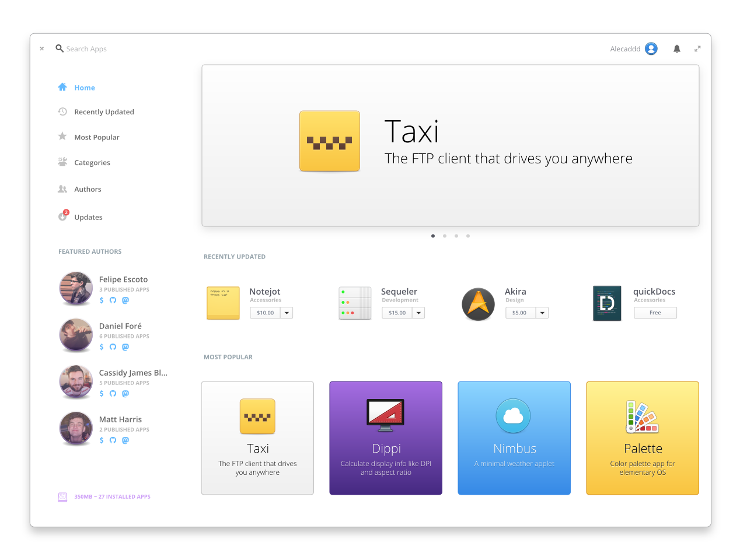Open Cassidy James's GitHub icon
The image size is (747, 560).
tap(113, 394)
